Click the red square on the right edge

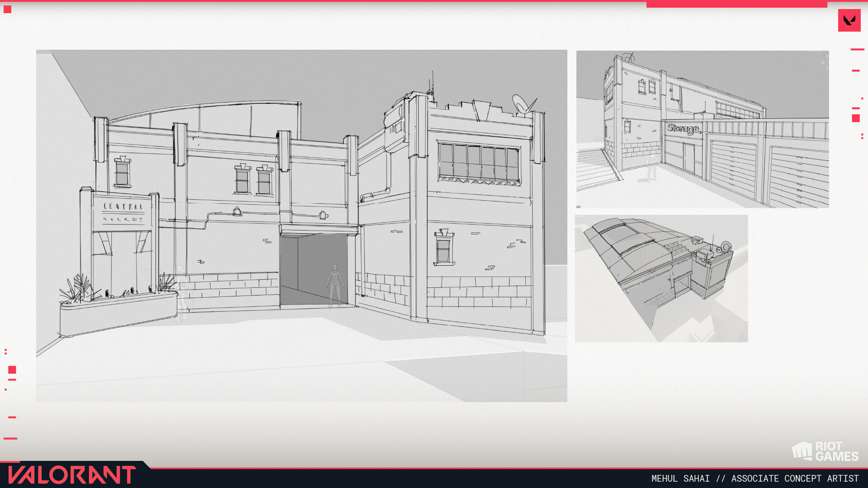click(x=855, y=118)
